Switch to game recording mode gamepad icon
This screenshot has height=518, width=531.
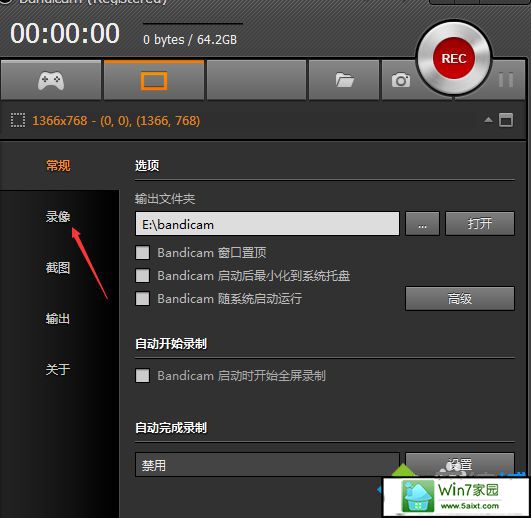click(x=51, y=81)
